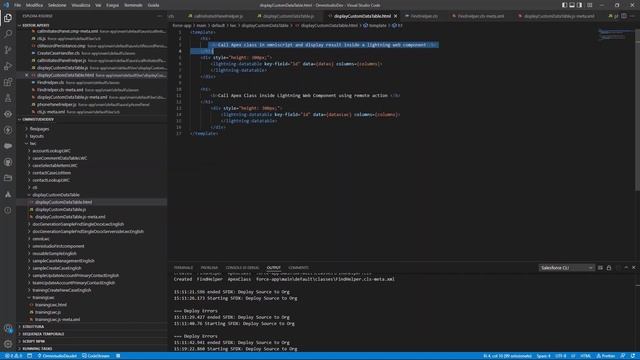Close the displayCustomDataTable.html tab
The width and height of the screenshot is (640, 360).
(x=396, y=16)
